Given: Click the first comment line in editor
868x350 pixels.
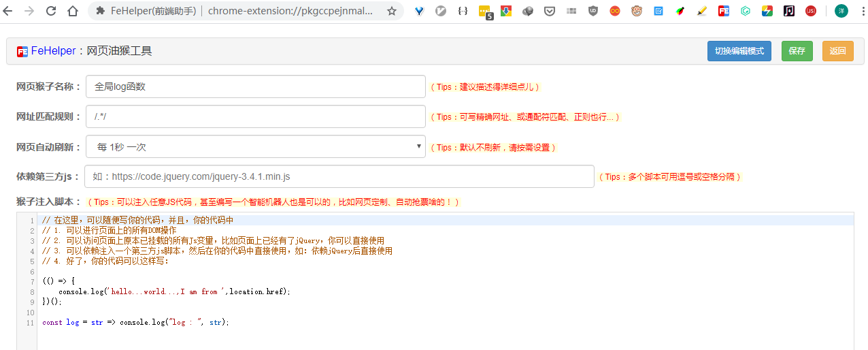Looking at the screenshot, I should tap(138, 220).
